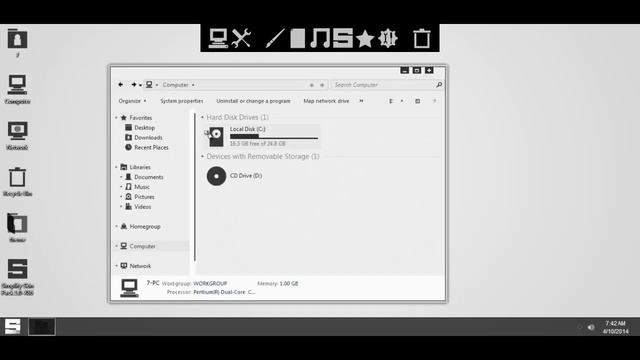Collapse the Favorites tree group
The width and height of the screenshot is (640, 360).
click(116, 118)
